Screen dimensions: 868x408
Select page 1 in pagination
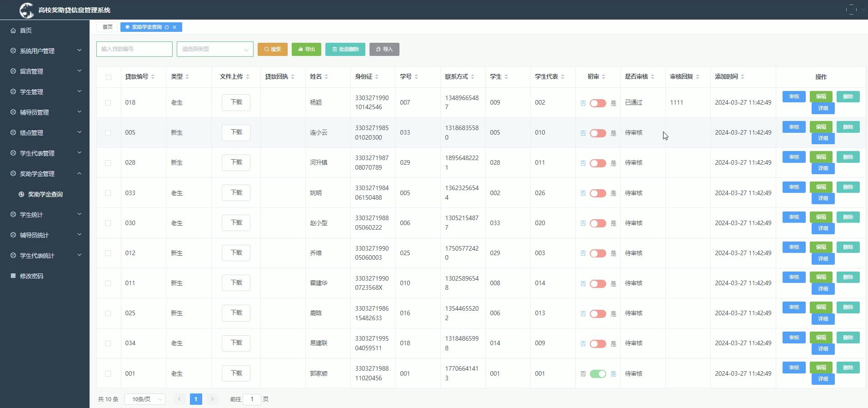coord(196,399)
